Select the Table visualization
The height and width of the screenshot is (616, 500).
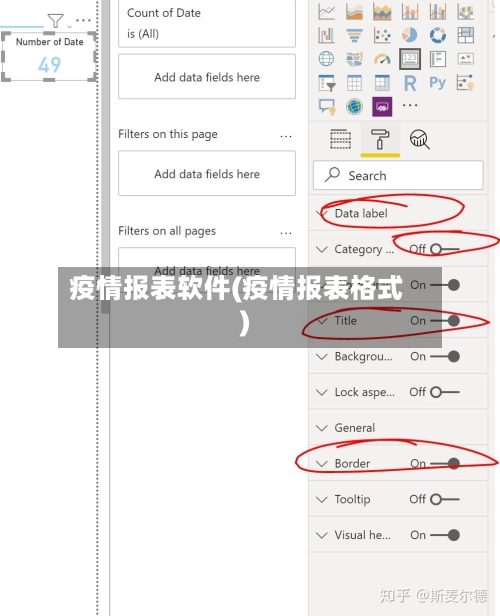(x=354, y=83)
